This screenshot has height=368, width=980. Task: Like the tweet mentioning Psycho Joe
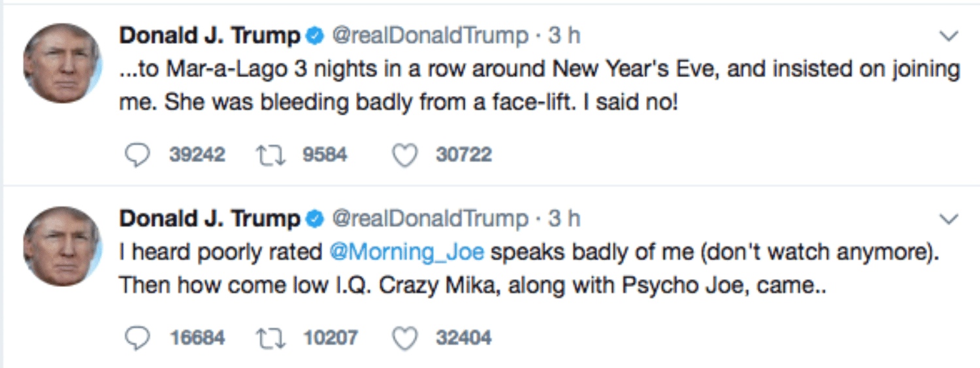pyautogui.click(x=405, y=338)
